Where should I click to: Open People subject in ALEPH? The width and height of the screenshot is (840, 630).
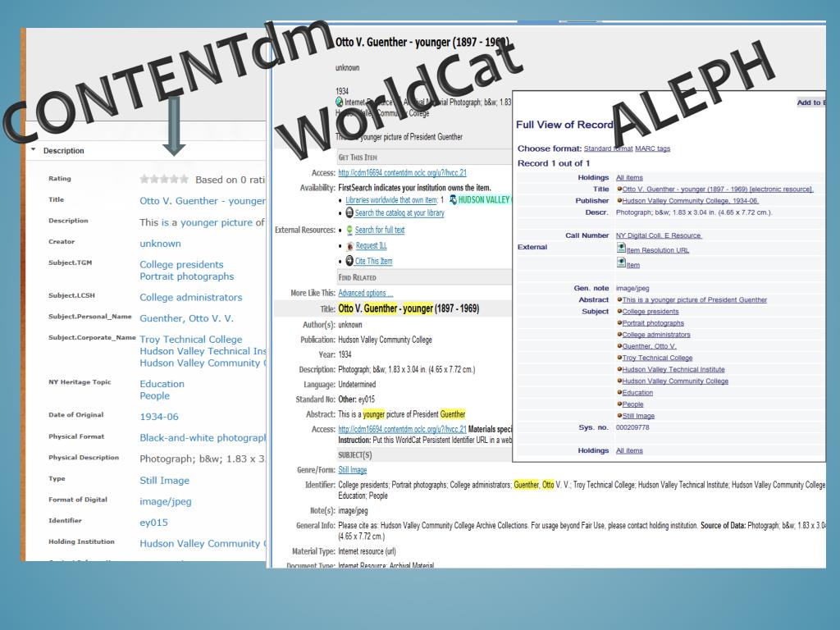click(x=632, y=404)
